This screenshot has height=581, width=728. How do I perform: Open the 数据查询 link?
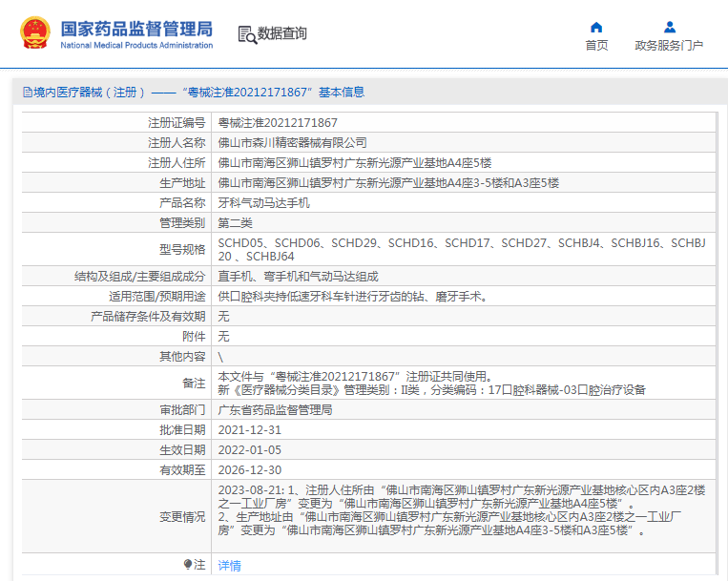click(x=281, y=33)
